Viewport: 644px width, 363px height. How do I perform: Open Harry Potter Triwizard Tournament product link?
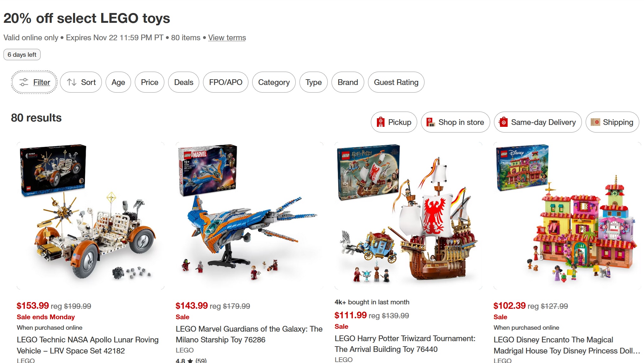click(405, 344)
